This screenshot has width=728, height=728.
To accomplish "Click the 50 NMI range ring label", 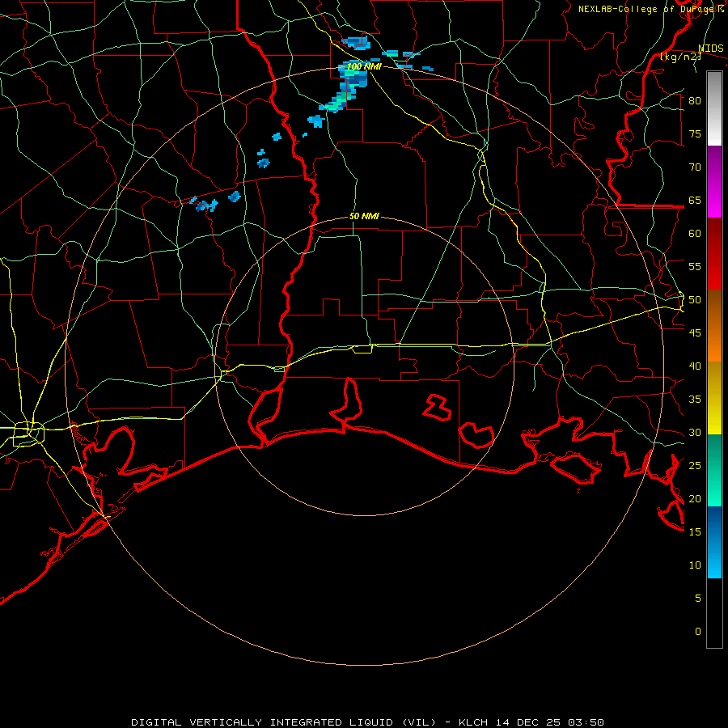I will click(364, 216).
